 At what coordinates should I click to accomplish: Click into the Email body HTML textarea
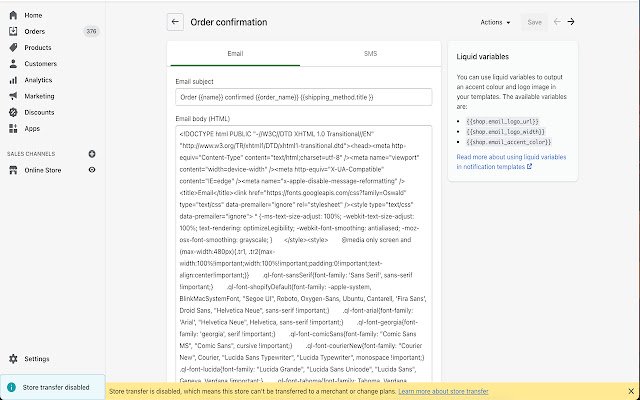coord(304,254)
